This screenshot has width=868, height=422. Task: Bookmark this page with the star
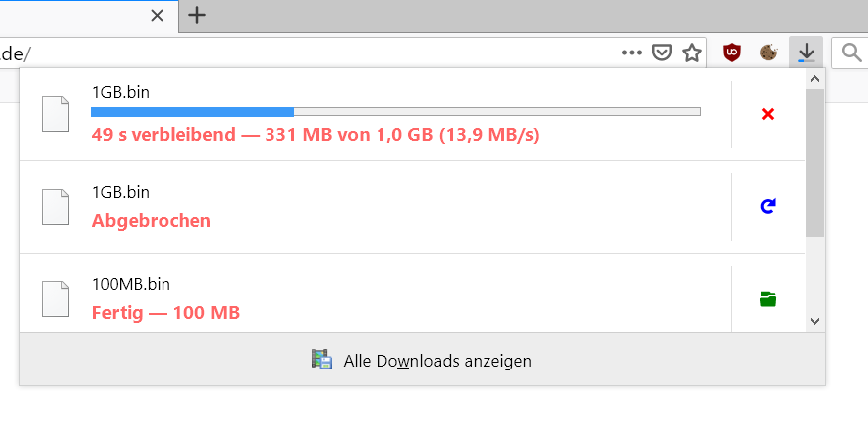pos(691,53)
